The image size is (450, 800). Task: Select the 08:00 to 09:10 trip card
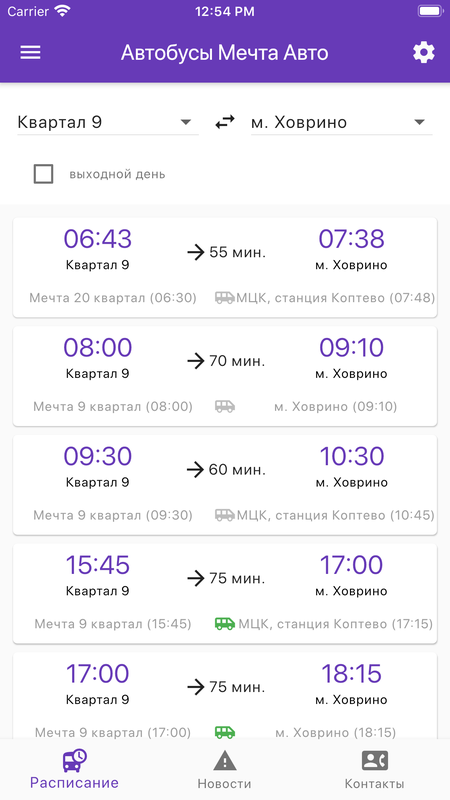(225, 376)
